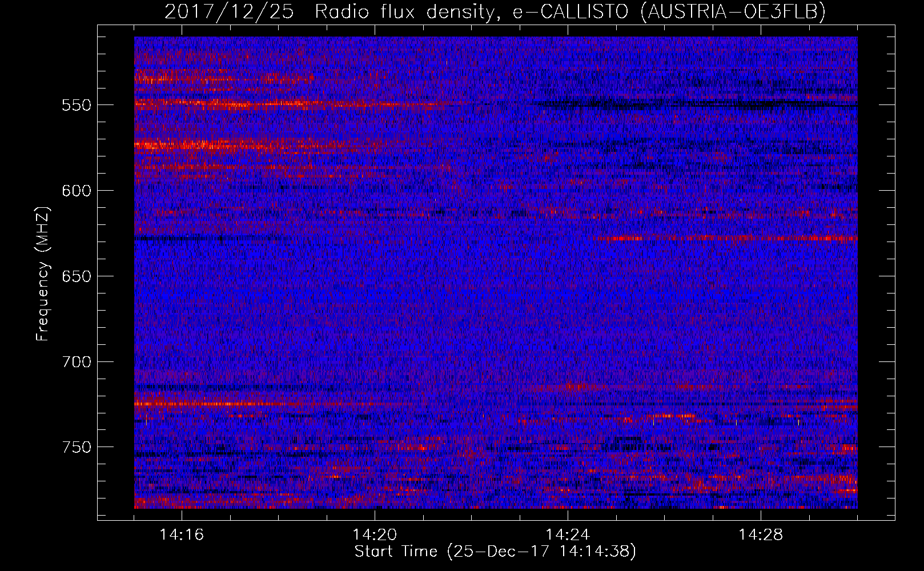Select the date text "2017/12/25" in title
This screenshot has height=571, width=924.
coord(229,12)
